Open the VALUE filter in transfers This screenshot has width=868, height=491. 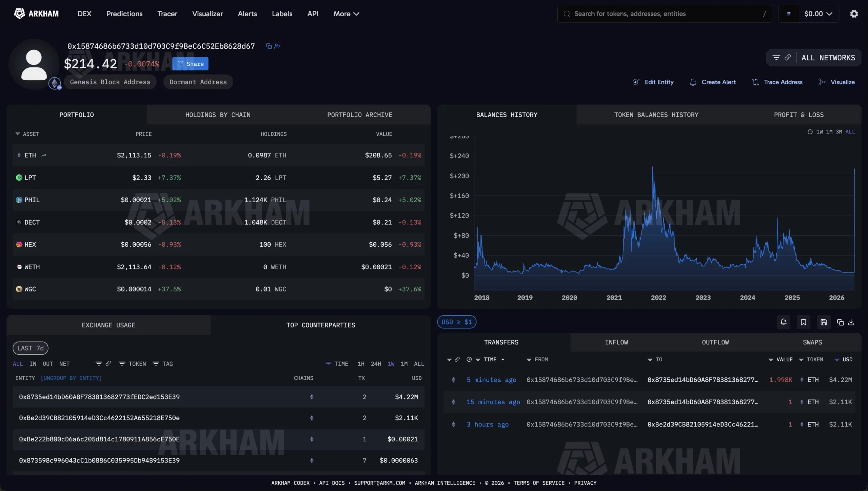tap(780, 359)
